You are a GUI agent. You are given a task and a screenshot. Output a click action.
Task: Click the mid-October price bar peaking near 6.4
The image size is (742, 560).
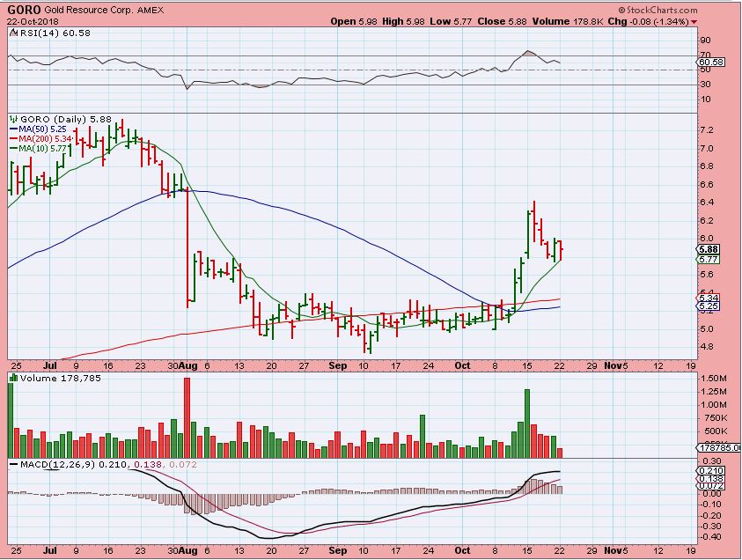(x=533, y=221)
